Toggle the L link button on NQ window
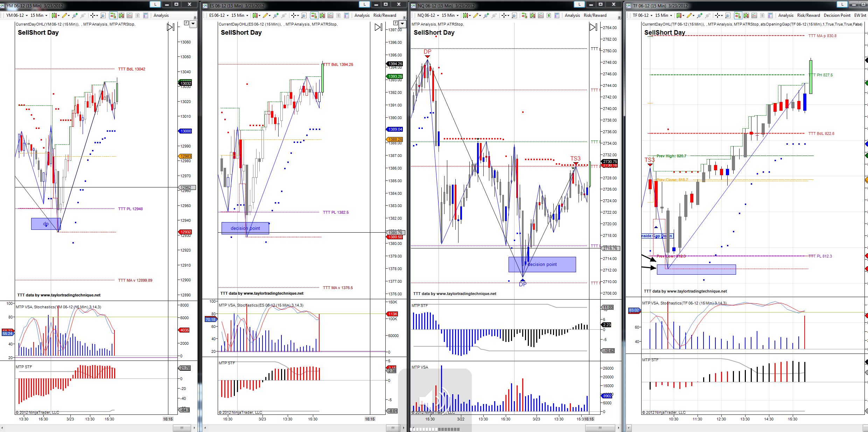The width and height of the screenshot is (868, 432). click(579, 4)
